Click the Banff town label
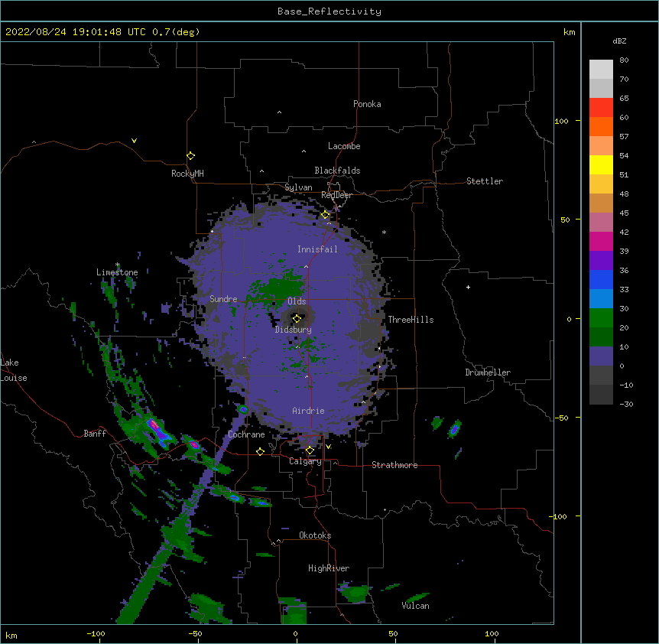Viewport: 659px width, 644px height. tap(95, 434)
